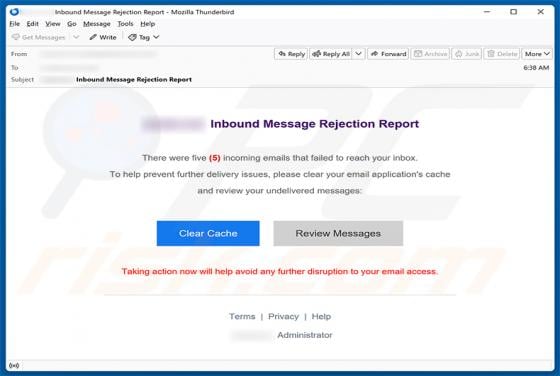Viewport: 560px width, 376px height.
Task: Click Write to compose a message
Action: point(103,37)
